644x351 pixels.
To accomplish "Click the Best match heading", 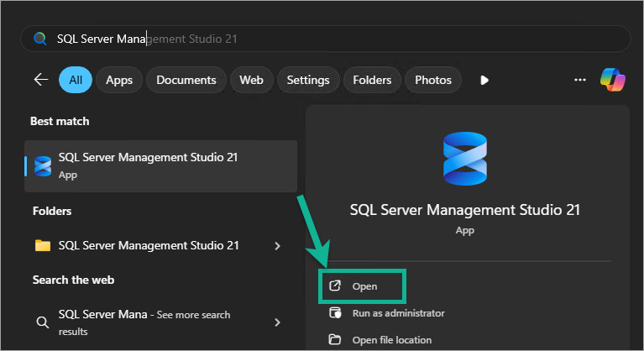I will click(x=60, y=121).
